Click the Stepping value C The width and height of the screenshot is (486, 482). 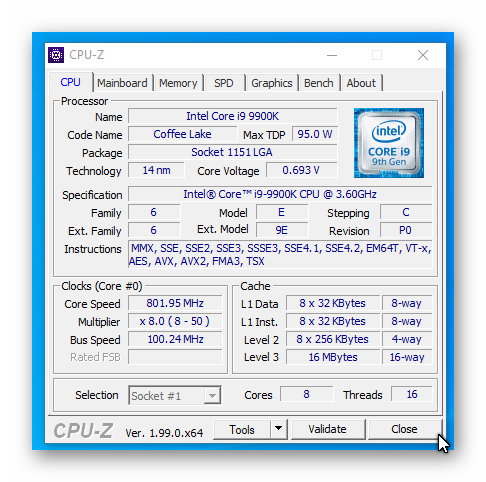[x=406, y=212]
